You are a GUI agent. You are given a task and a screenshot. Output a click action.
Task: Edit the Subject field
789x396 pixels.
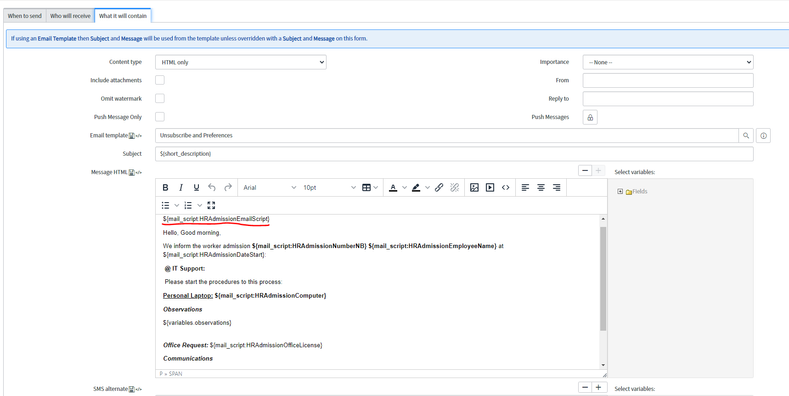click(454, 154)
